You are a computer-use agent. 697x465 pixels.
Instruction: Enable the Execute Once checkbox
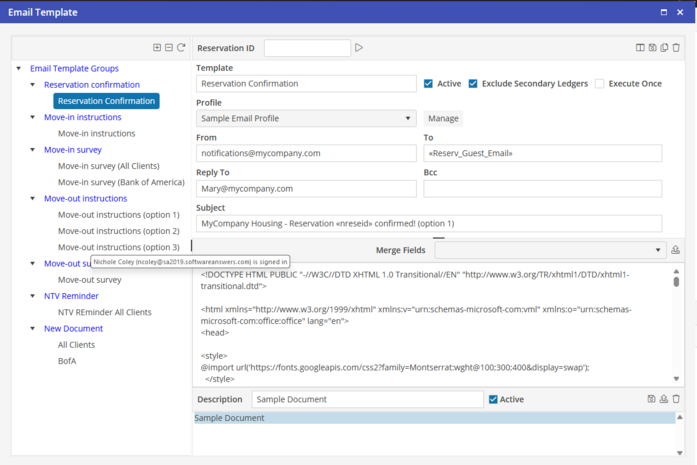pyautogui.click(x=600, y=84)
